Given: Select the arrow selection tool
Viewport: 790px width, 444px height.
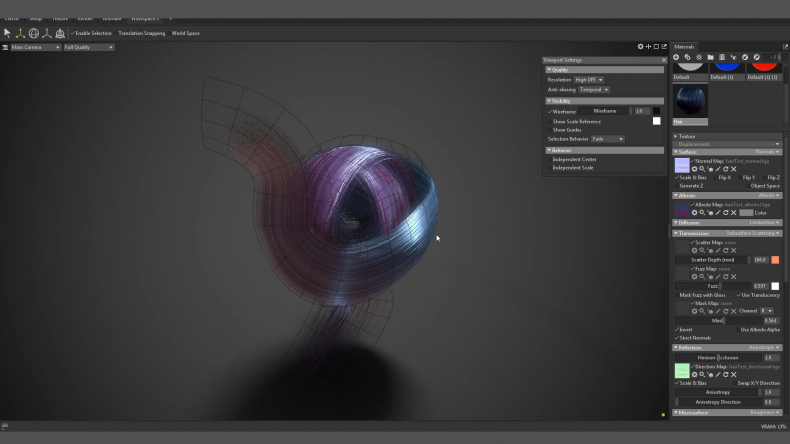Looking at the screenshot, I should point(7,33).
